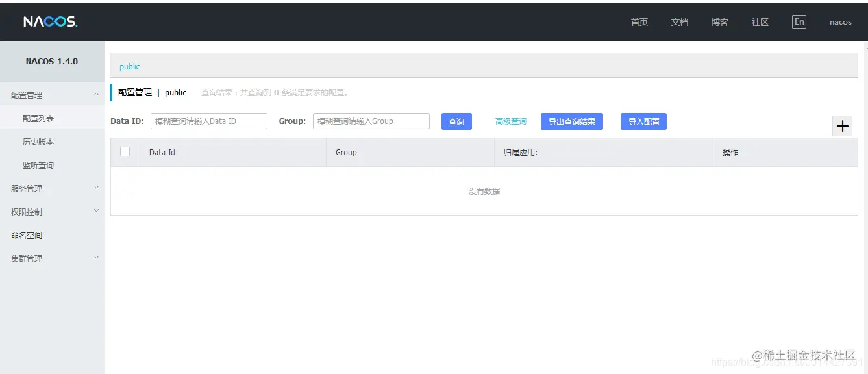Collapse the 配置管理 sidebar section
The width and height of the screenshot is (868, 374).
(52, 95)
